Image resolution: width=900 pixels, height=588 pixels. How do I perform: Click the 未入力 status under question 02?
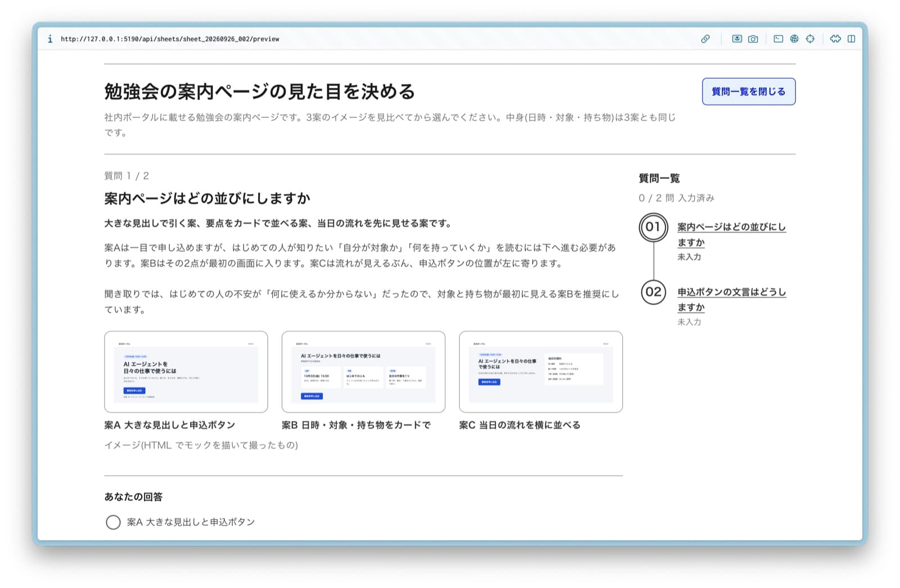tap(689, 322)
